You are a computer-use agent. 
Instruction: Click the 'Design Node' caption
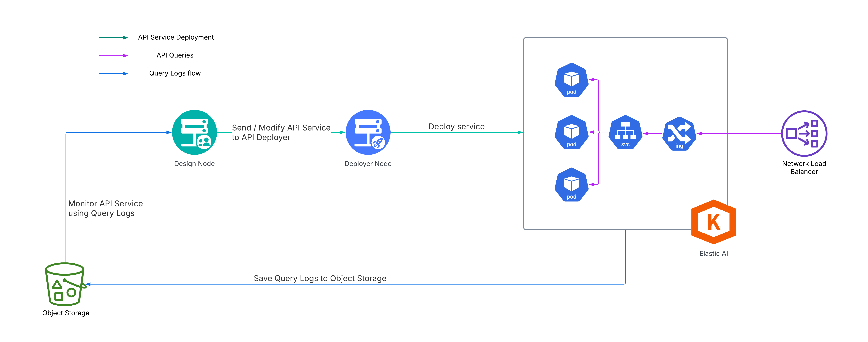(194, 164)
